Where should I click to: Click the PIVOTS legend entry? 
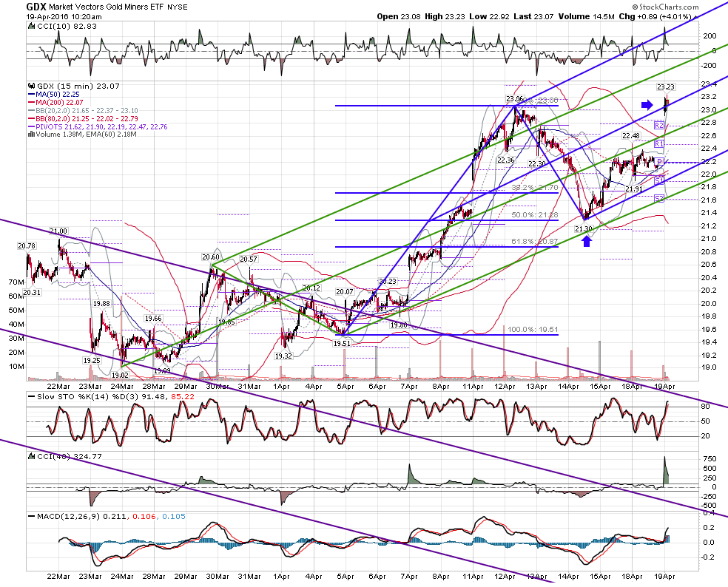(x=101, y=126)
